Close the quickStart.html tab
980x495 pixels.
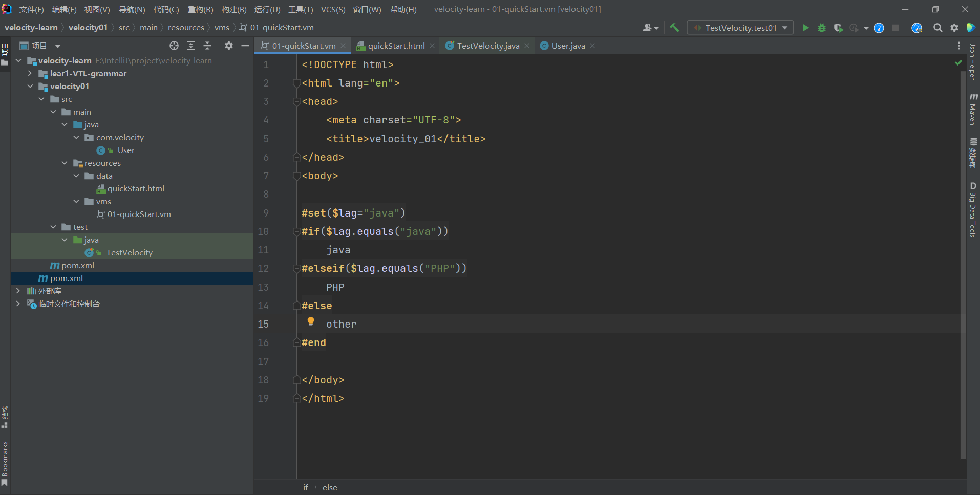click(432, 46)
